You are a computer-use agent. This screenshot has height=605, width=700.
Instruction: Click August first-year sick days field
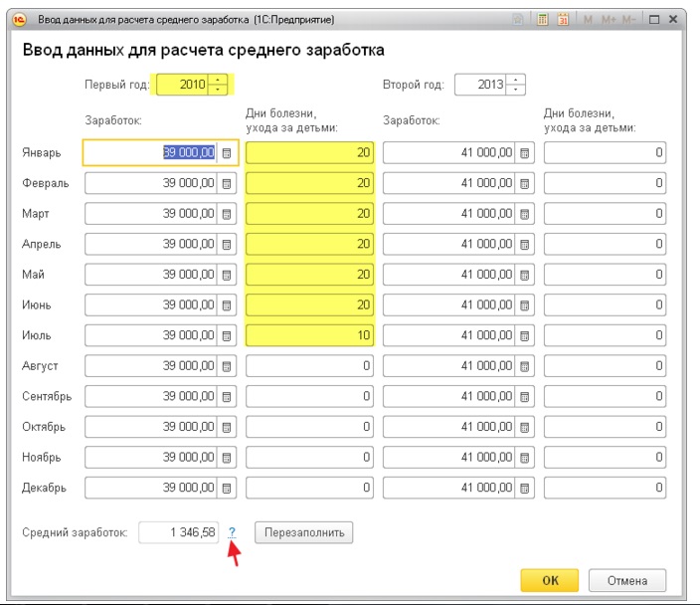tap(309, 366)
